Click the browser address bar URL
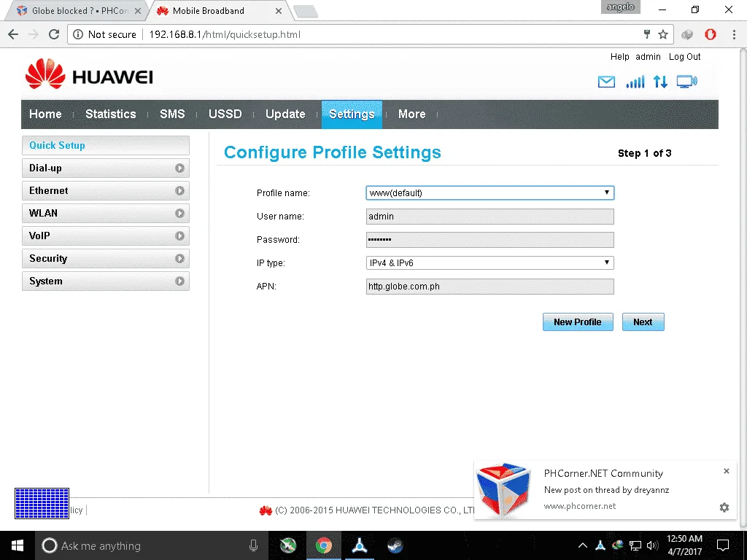 (225, 34)
